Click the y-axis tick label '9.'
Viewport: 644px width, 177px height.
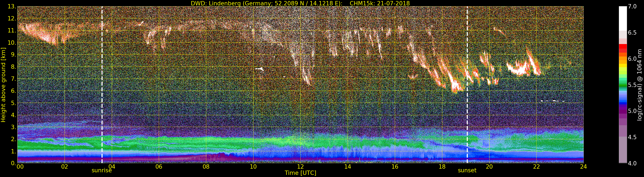[13, 55]
